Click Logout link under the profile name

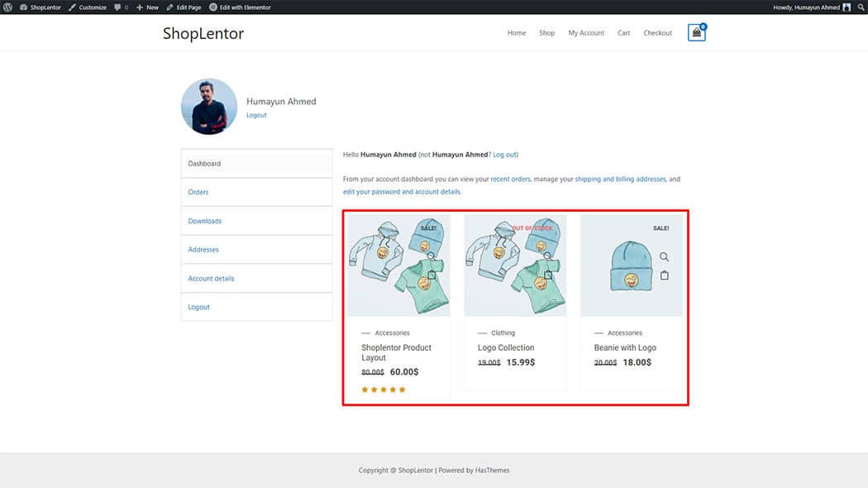[256, 115]
